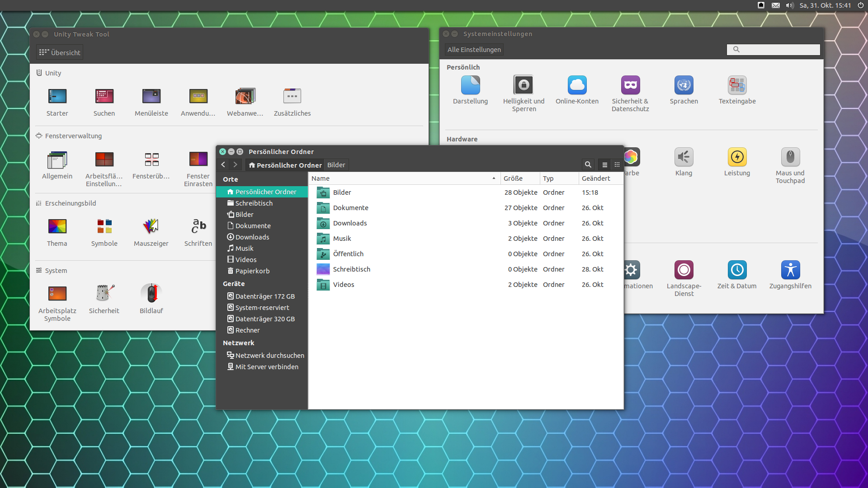This screenshot has width=868, height=488.
Task: Click the volume icon in top panel
Action: [789, 5]
